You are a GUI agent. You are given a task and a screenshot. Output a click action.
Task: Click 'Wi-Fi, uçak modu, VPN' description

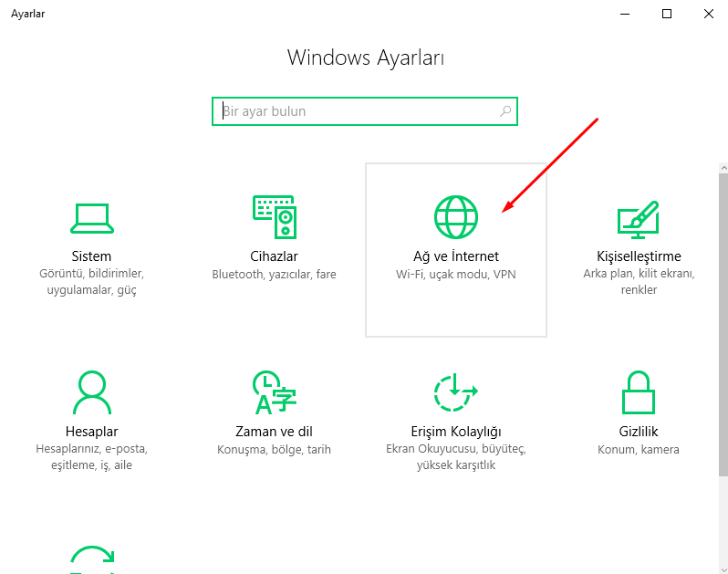456,275
